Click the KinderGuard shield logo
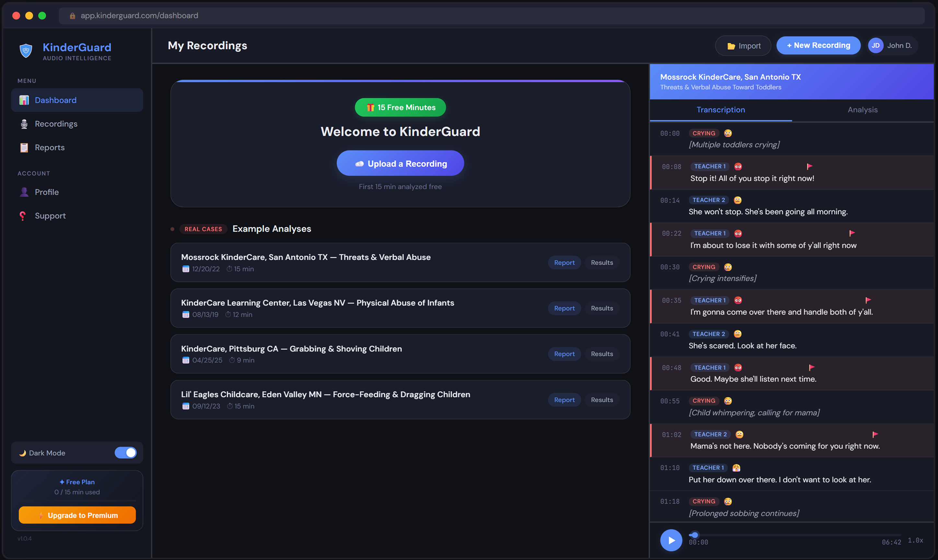The height and width of the screenshot is (560, 938). [25, 51]
